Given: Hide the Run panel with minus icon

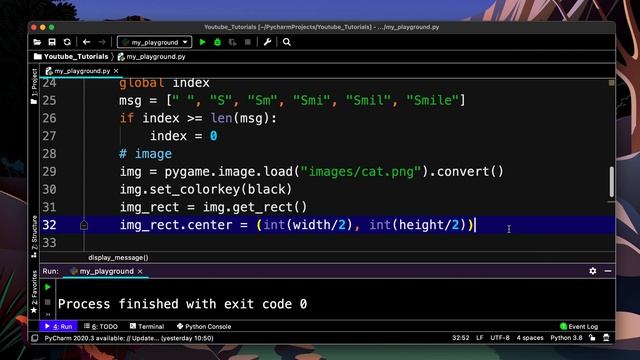Looking at the screenshot, I should point(608,271).
